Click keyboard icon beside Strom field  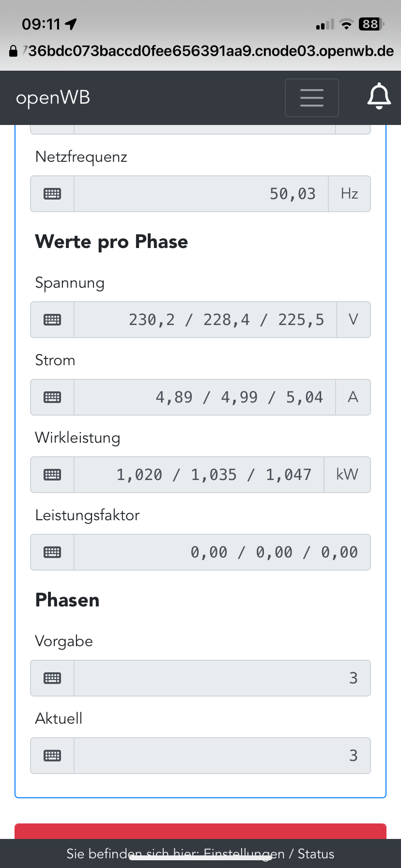click(52, 397)
